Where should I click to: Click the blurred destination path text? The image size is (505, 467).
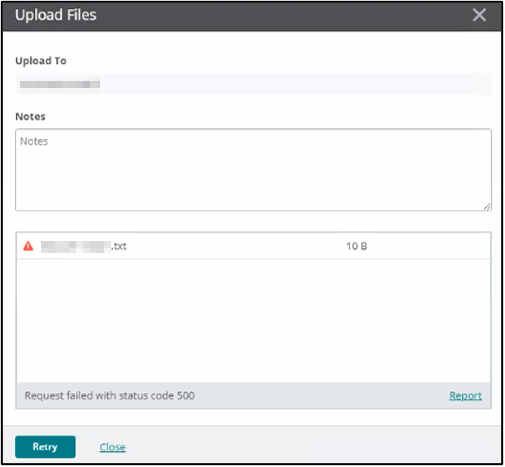(x=60, y=84)
